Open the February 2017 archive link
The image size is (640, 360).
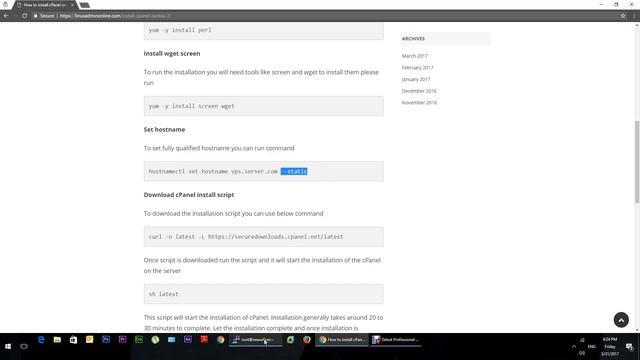[418, 67]
